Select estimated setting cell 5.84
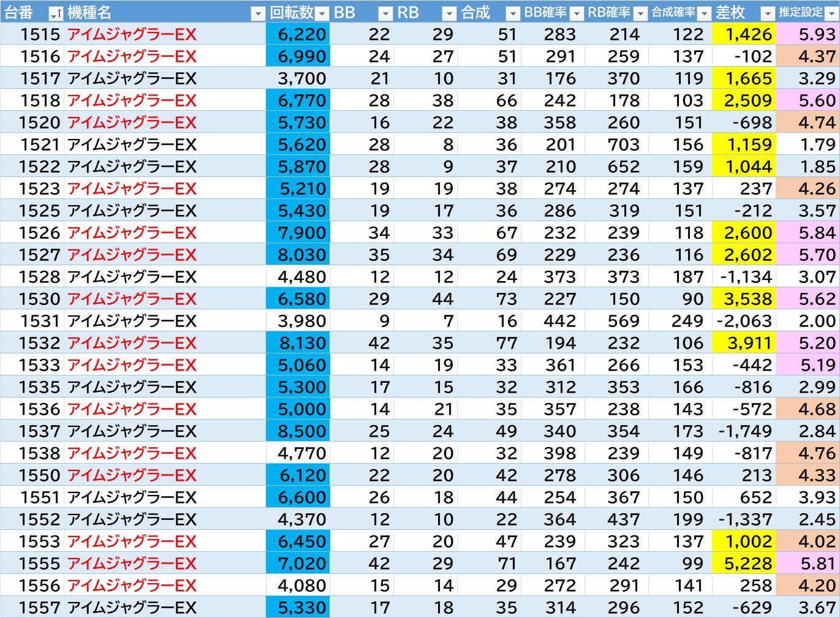This screenshot has height=618, width=840. click(808, 233)
